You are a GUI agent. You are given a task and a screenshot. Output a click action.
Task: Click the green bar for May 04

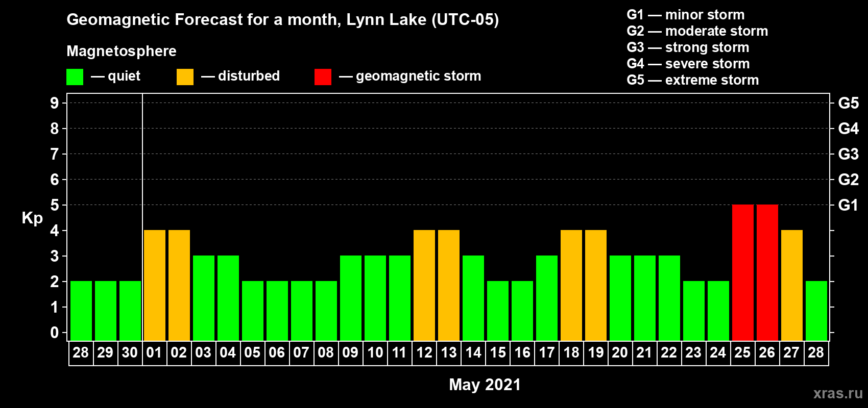(x=228, y=298)
